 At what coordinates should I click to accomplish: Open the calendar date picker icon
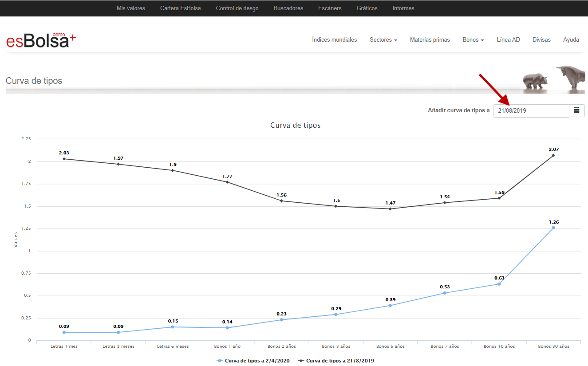coord(576,110)
